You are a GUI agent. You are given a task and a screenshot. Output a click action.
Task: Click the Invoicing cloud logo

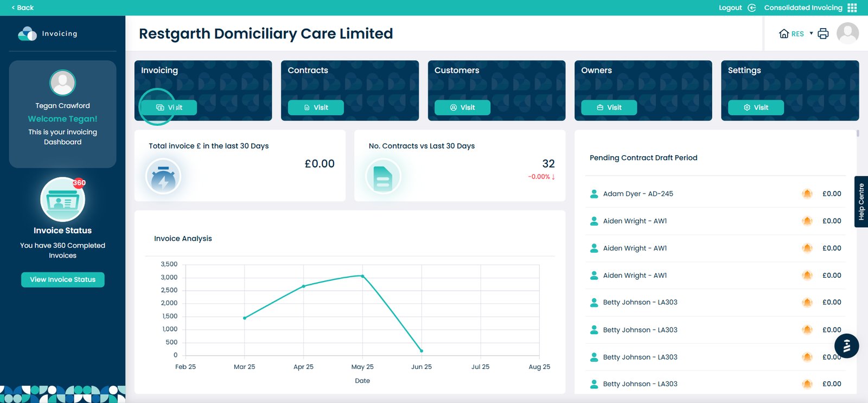pyautogui.click(x=27, y=34)
